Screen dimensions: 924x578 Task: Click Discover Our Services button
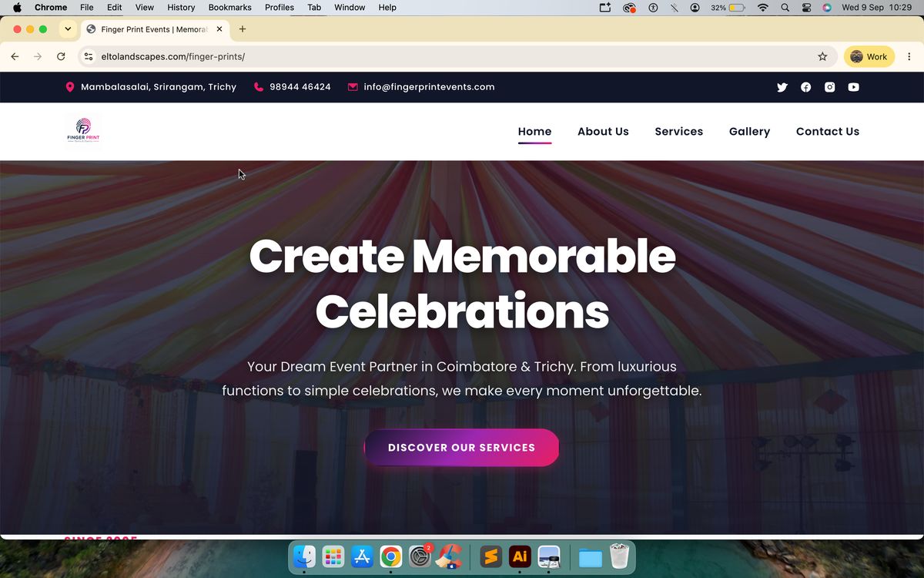click(461, 448)
